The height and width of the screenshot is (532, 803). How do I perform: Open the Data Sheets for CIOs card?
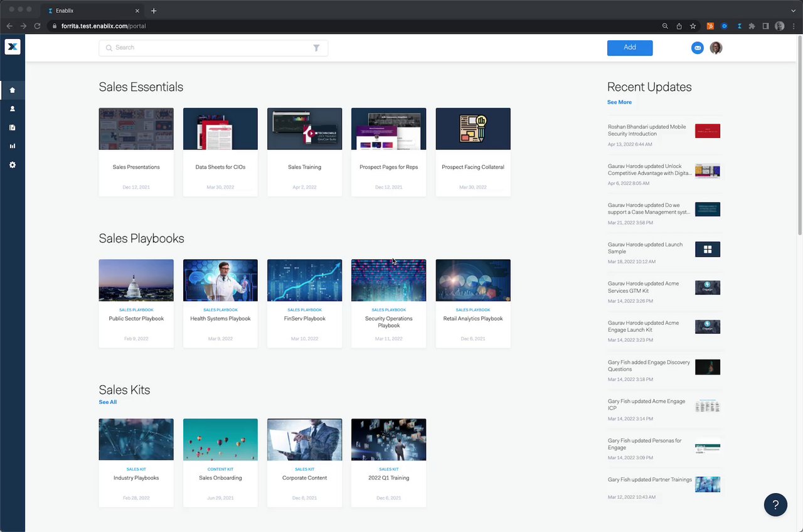pos(220,152)
